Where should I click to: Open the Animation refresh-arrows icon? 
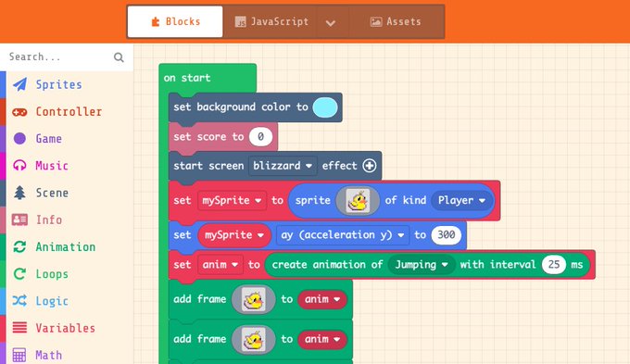click(19, 246)
